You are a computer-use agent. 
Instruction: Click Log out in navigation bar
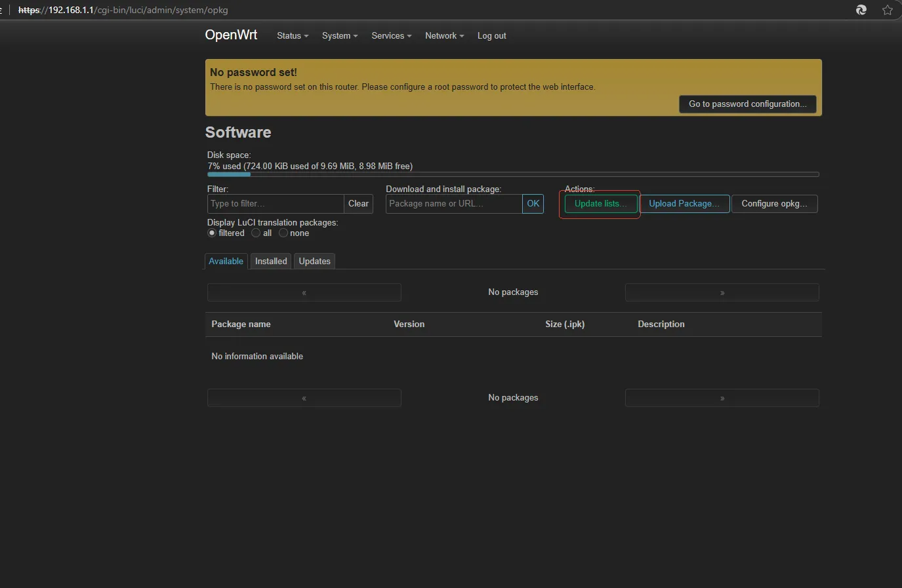(x=492, y=36)
